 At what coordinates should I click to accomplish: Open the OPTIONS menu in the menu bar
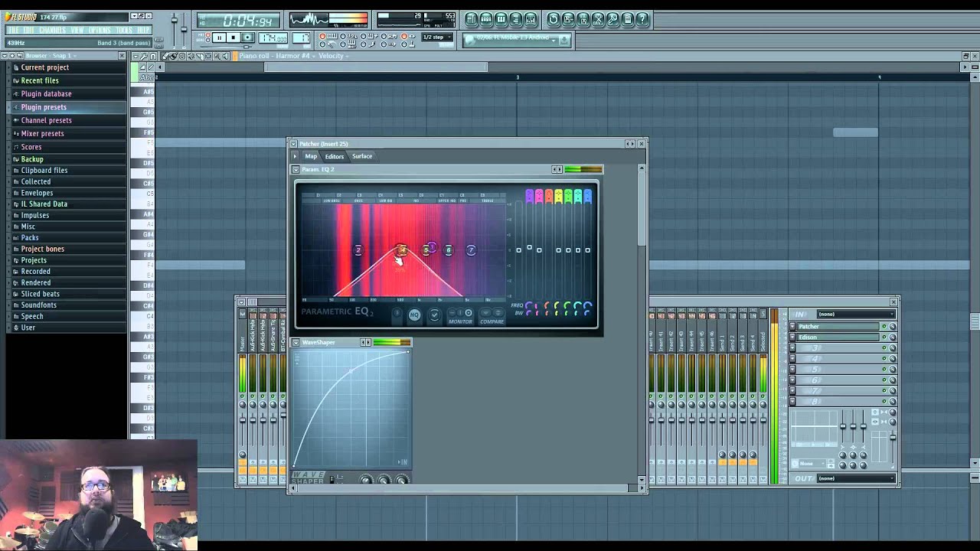100,30
